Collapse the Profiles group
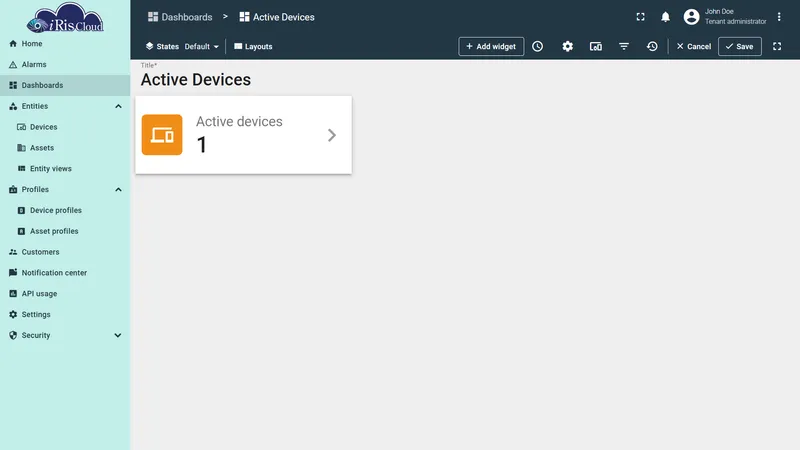Screen dimensions: 800x450 click(x=118, y=189)
